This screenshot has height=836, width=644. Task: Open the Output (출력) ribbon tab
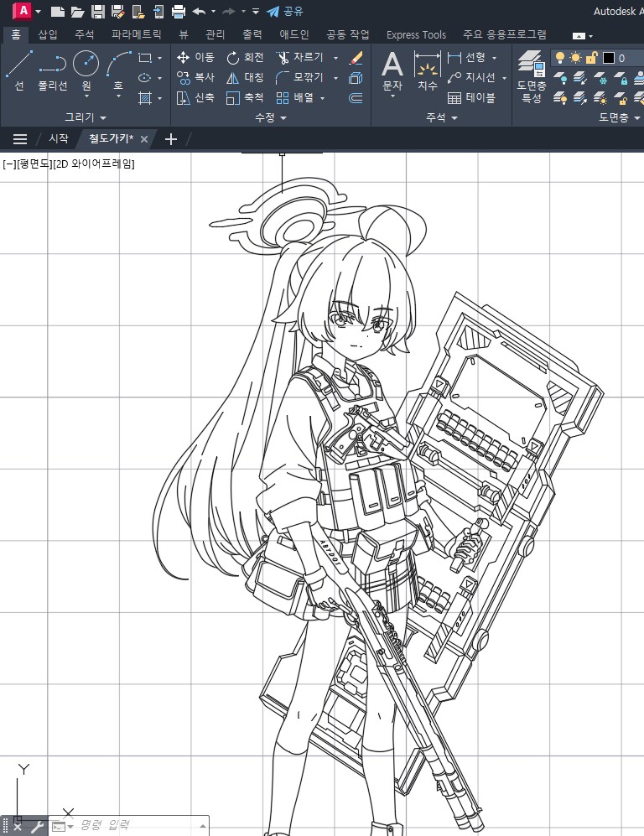pos(252,34)
